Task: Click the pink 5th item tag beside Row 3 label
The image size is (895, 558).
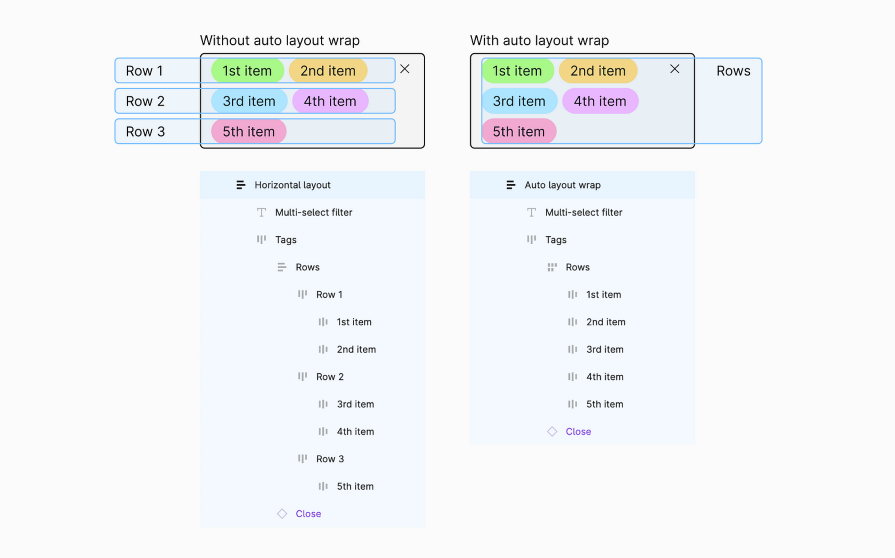Action: coord(249,131)
